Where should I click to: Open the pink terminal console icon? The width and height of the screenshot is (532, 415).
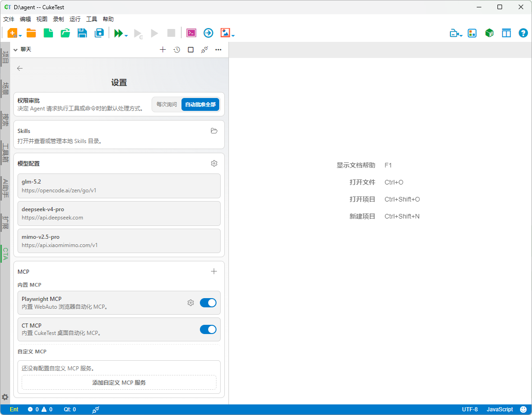[x=191, y=33]
